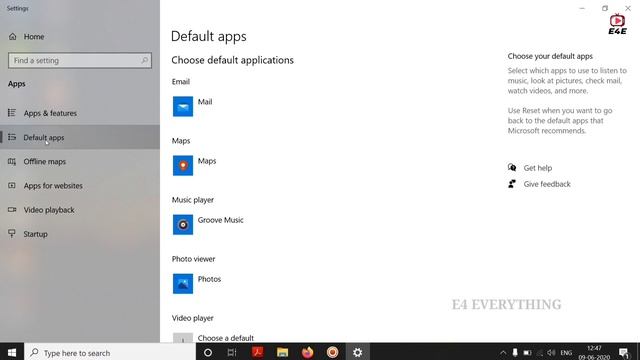Click the Give feedback link

pos(547,184)
